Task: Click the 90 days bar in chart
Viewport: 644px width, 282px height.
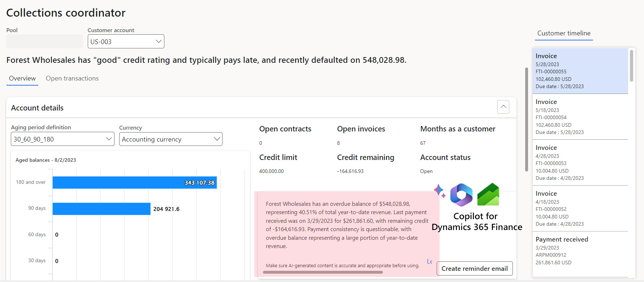Action: [101, 209]
